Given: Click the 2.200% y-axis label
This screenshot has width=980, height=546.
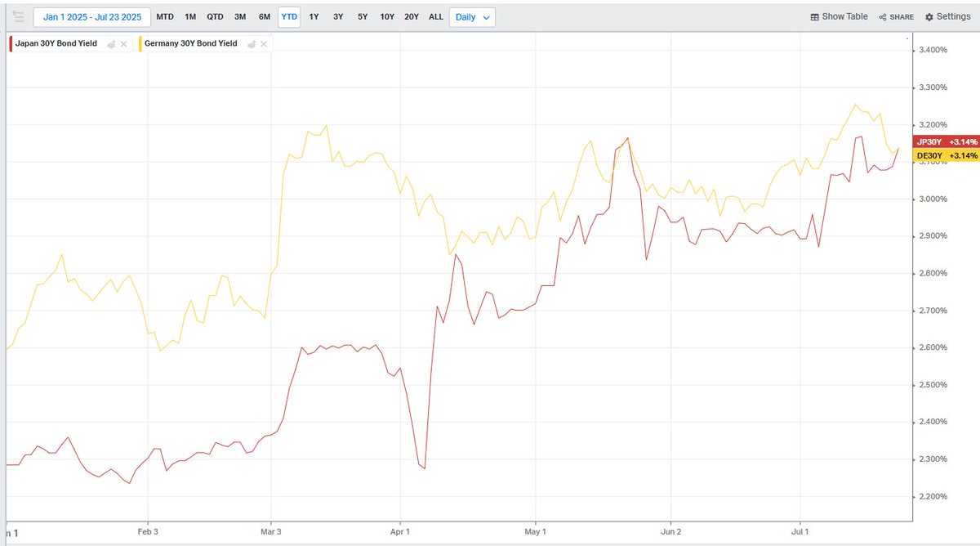Looking at the screenshot, I should 933,497.
